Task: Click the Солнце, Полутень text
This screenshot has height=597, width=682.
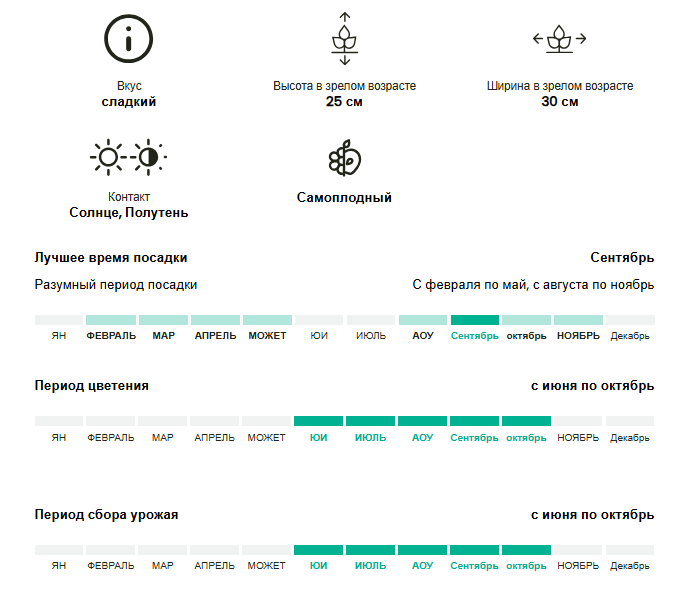Action: (x=129, y=213)
